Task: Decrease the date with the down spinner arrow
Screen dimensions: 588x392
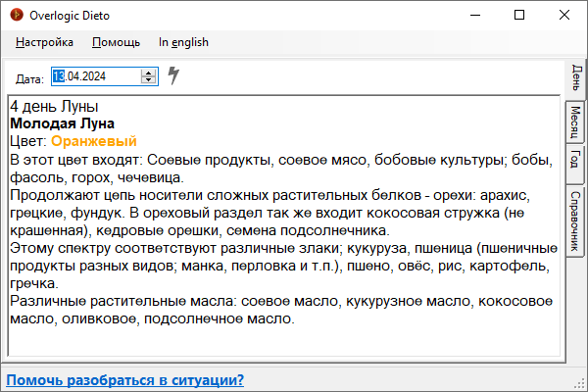Action: click(149, 80)
